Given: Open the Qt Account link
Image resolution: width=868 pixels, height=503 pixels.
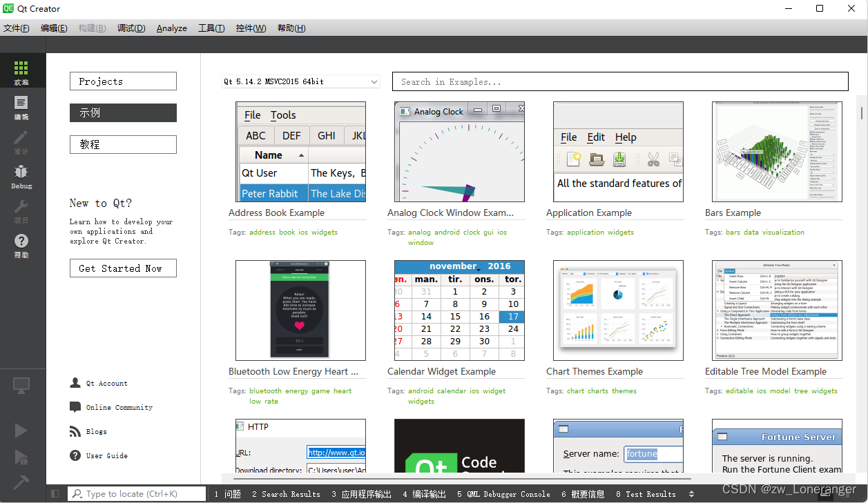Looking at the screenshot, I should coord(106,383).
